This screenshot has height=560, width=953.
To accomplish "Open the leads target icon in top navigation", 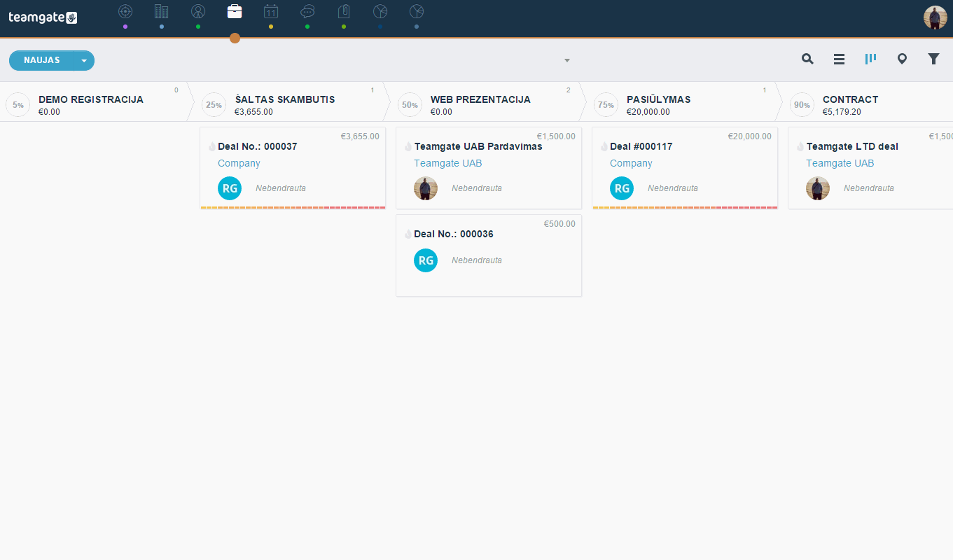I will coord(125,11).
